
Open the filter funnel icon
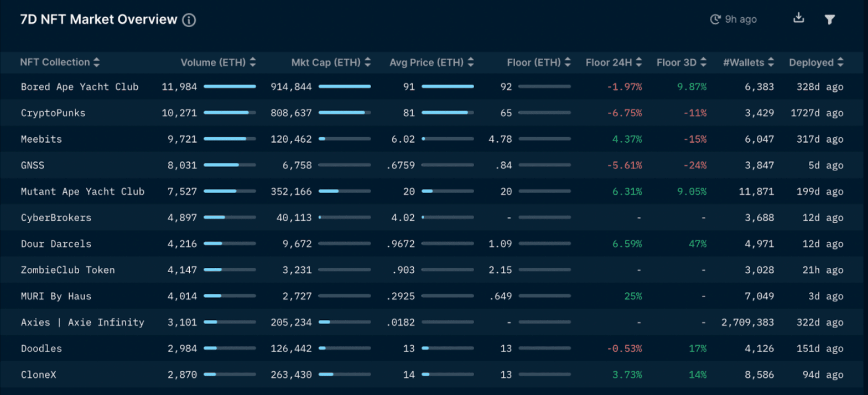(x=829, y=20)
